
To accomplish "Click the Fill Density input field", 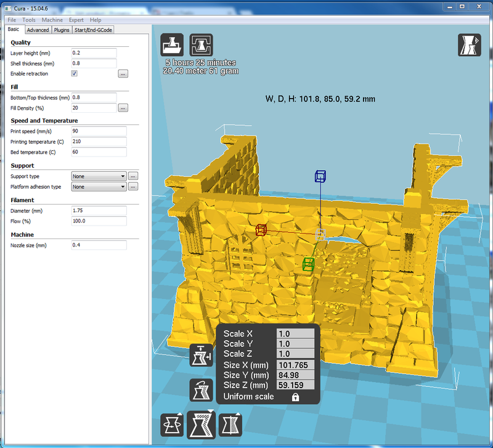I will coord(94,108).
